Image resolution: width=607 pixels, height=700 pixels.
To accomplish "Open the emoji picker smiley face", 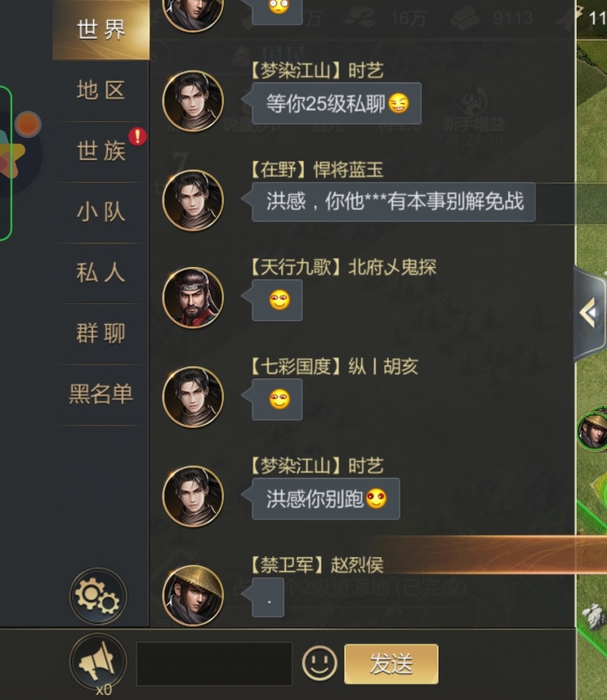I will pyautogui.click(x=319, y=663).
